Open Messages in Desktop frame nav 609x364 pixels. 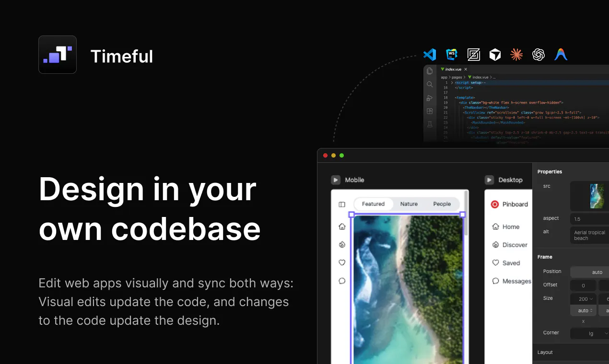pyautogui.click(x=512, y=281)
